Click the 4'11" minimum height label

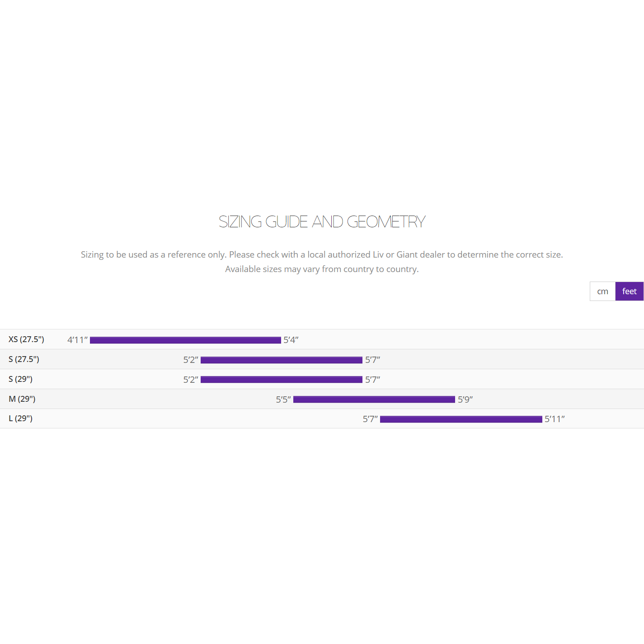pyautogui.click(x=77, y=340)
